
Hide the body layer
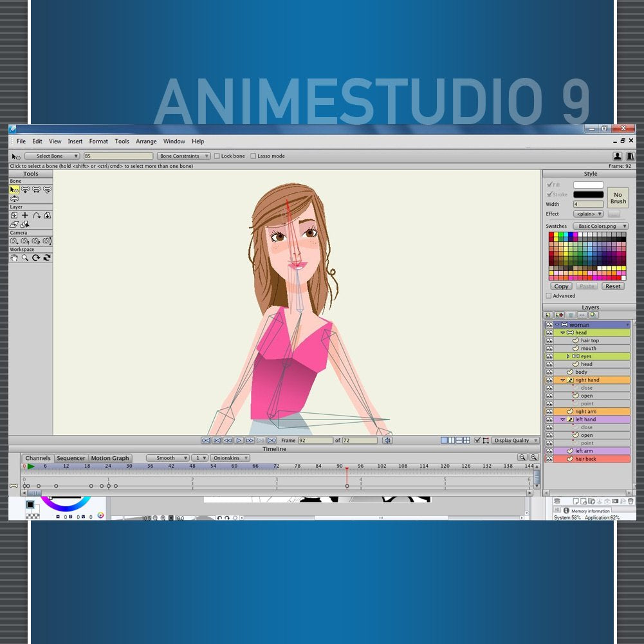click(x=549, y=372)
